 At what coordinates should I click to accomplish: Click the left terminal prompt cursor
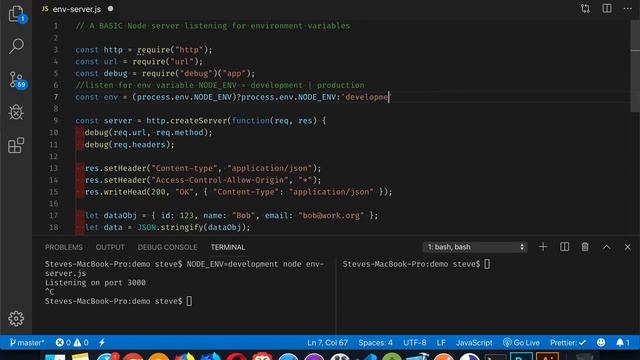click(189, 301)
